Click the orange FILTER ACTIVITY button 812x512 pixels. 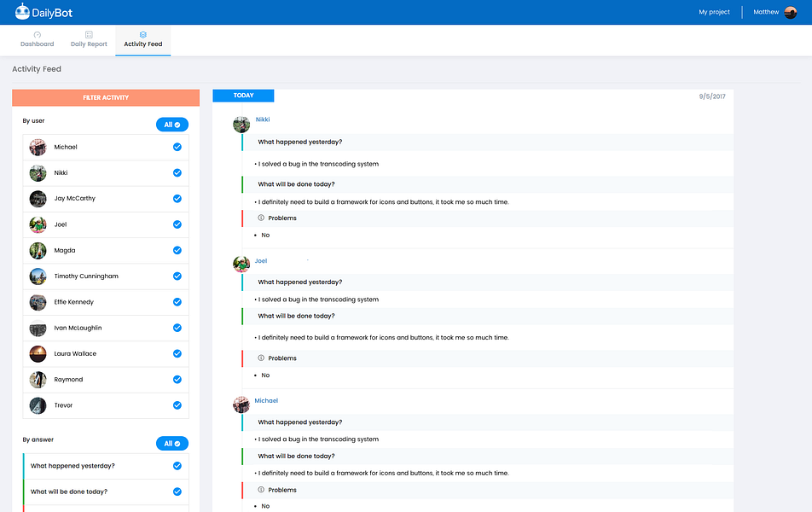click(106, 98)
